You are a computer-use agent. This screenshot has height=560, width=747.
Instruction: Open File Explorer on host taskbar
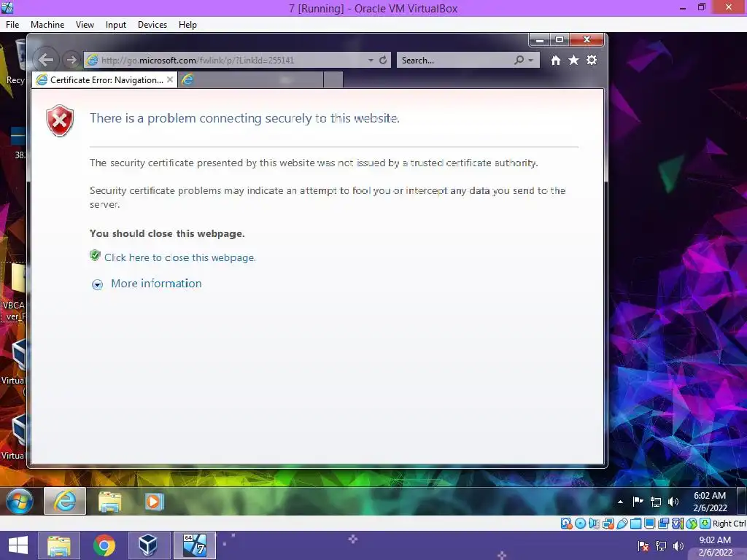point(58,545)
